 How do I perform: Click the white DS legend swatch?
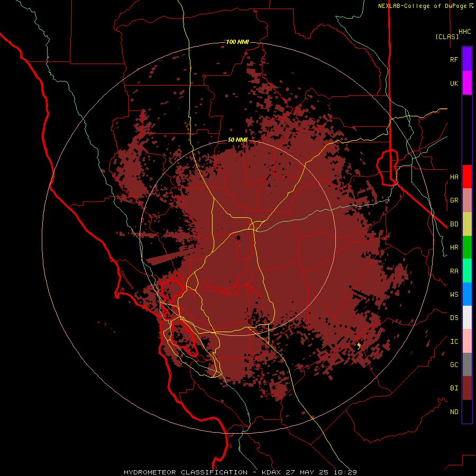(x=467, y=317)
